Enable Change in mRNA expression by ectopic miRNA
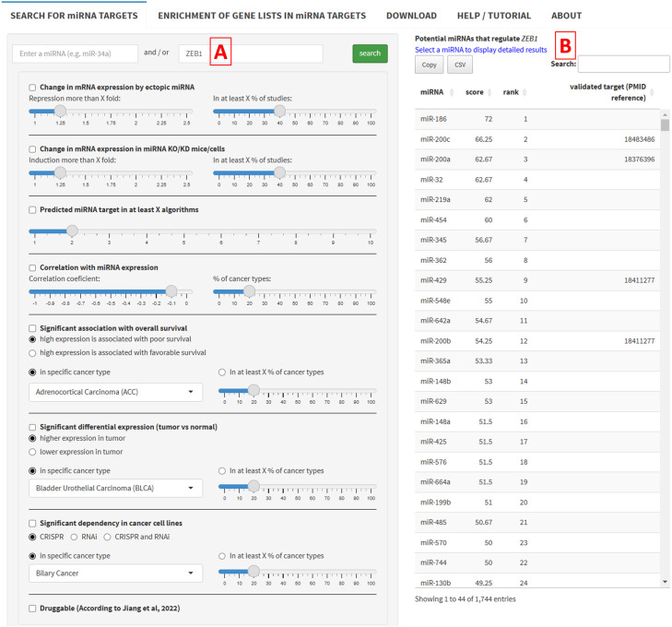672x627 pixels. pyautogui.click(x=32, y=88)
